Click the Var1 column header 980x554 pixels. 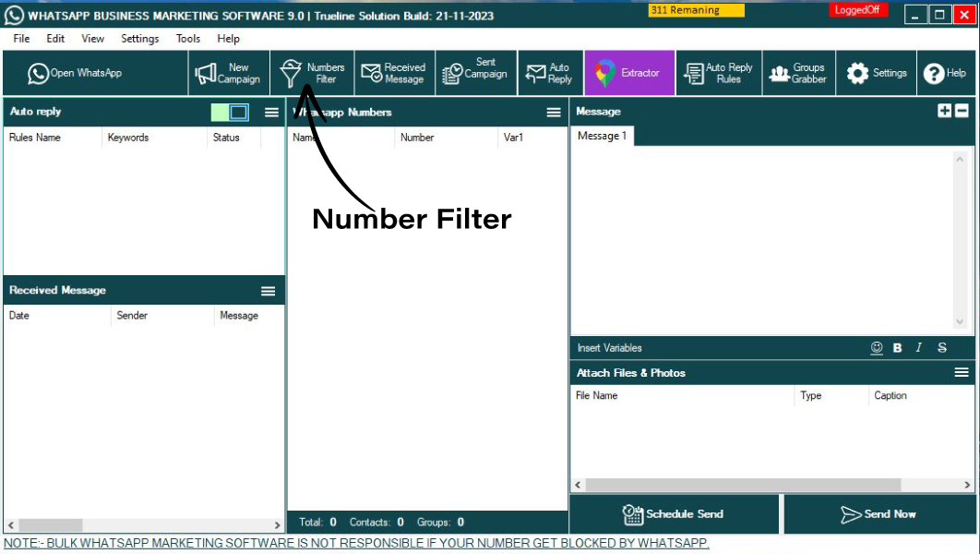[x=532, y=138]
